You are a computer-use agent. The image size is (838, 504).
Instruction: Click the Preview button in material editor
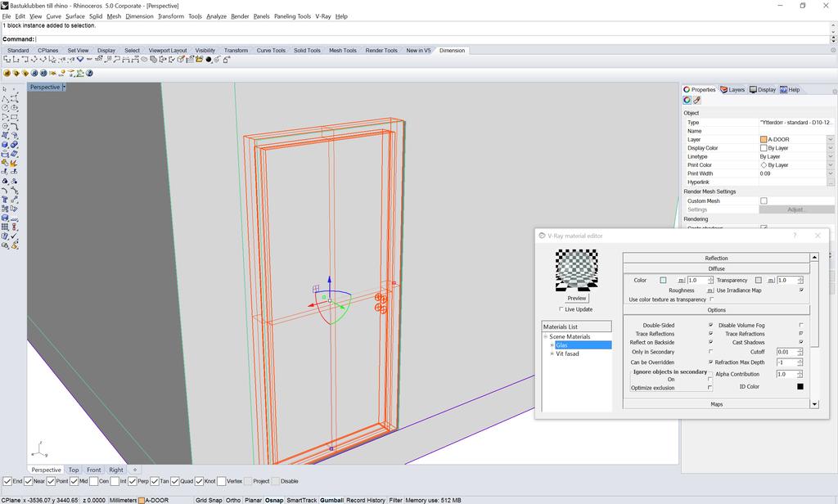pyautogui.click(x=577, y=299)
